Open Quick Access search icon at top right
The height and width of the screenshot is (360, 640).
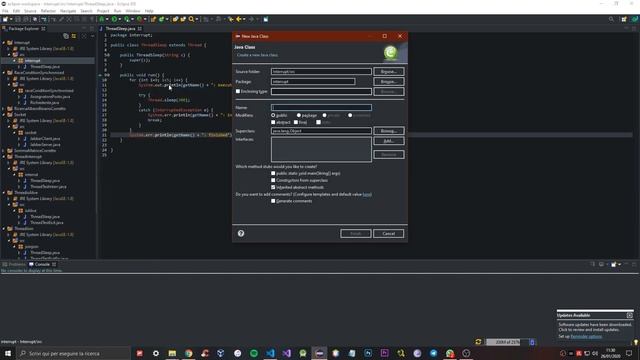tap(611, 19)
